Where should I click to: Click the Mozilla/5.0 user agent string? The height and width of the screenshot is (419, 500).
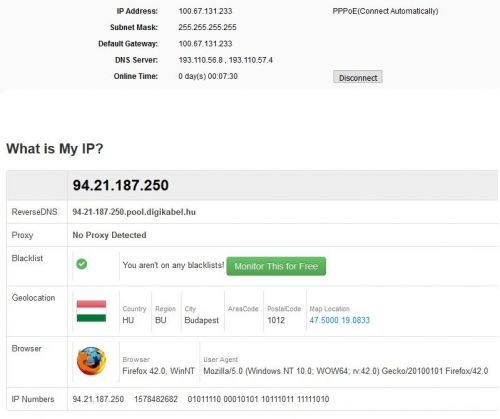point(346,371)
